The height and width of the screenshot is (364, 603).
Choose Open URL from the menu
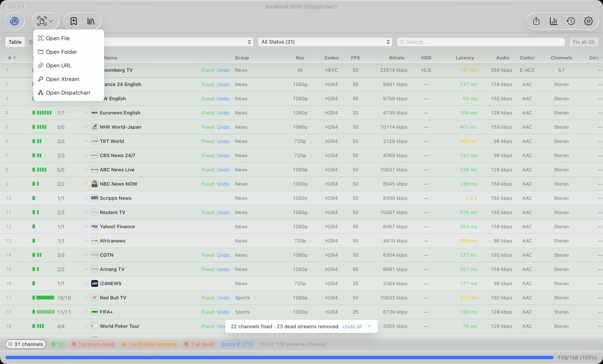(x=68, y=65)
